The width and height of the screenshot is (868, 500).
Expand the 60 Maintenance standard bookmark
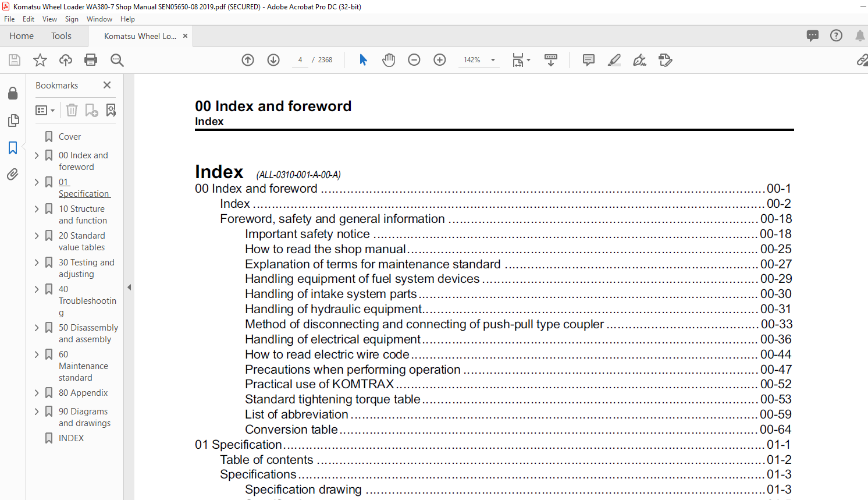(x=37, y=354)
